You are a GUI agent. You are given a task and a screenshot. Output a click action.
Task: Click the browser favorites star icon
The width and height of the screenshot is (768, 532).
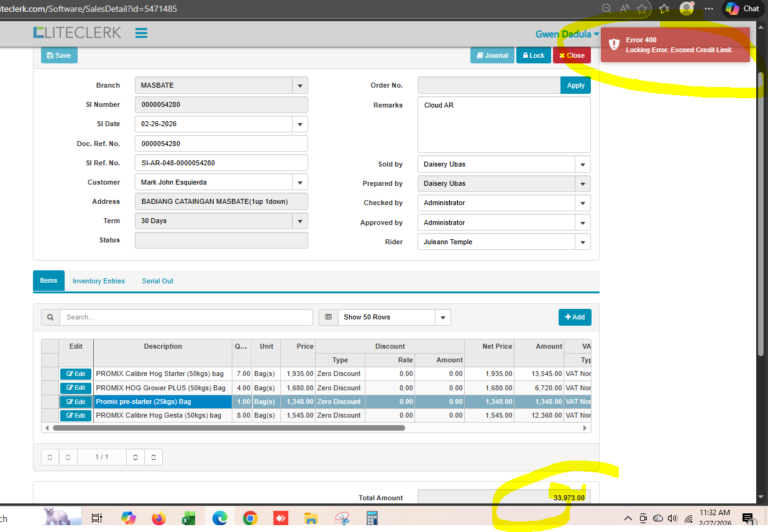pos(642,9)
